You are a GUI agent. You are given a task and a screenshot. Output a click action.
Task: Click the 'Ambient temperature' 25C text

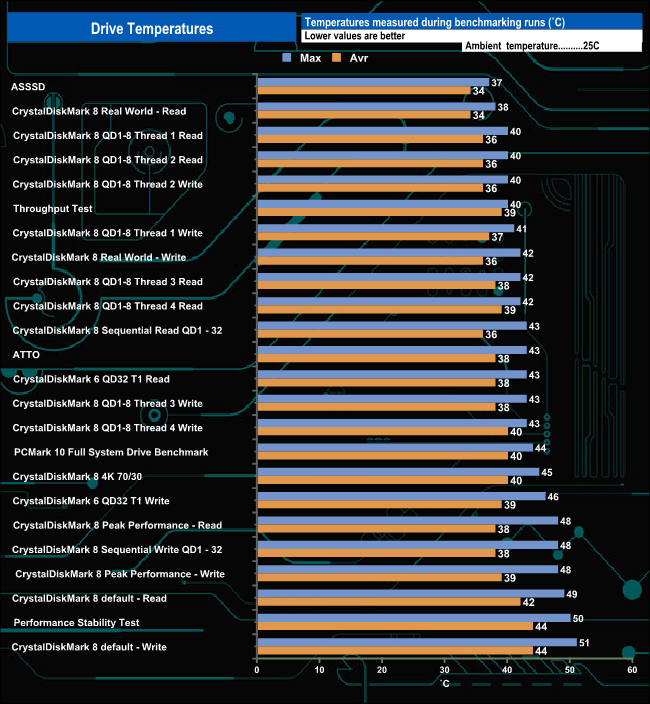pyautogui.click(x=532, y=46)
